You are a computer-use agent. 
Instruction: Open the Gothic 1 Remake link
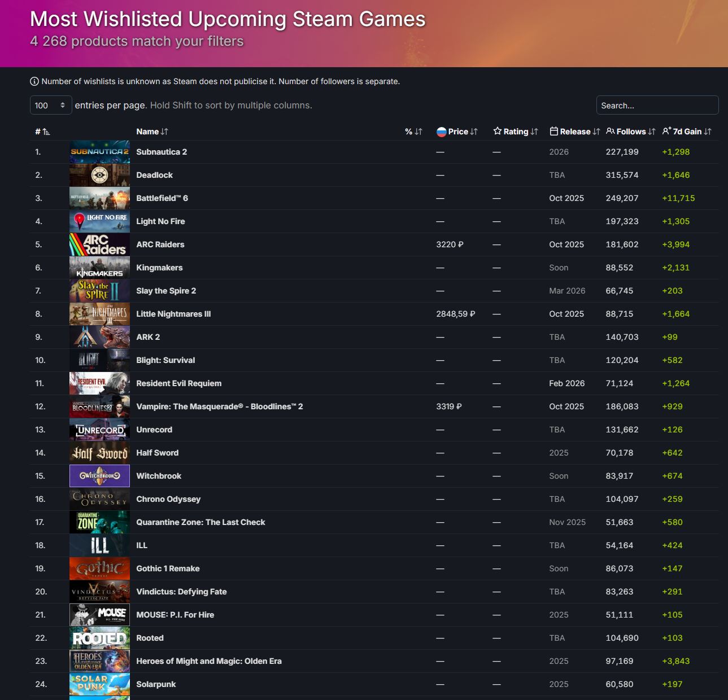click(168, 568)
